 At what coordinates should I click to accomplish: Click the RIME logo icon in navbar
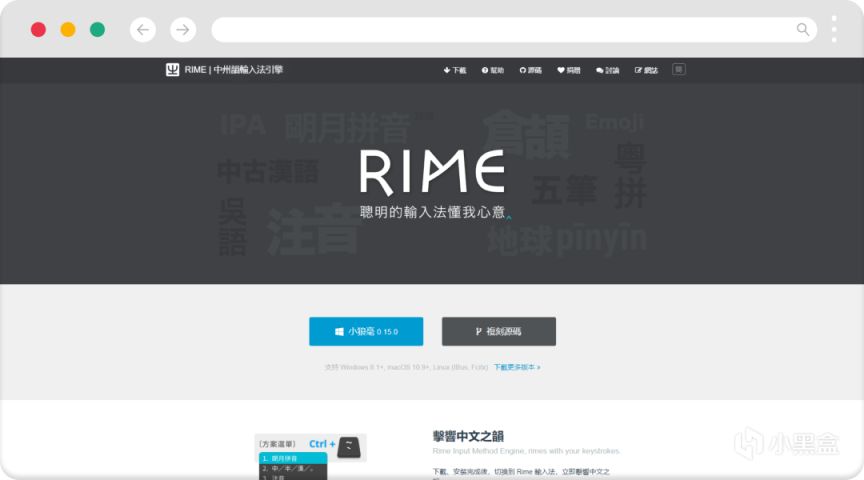172,69
